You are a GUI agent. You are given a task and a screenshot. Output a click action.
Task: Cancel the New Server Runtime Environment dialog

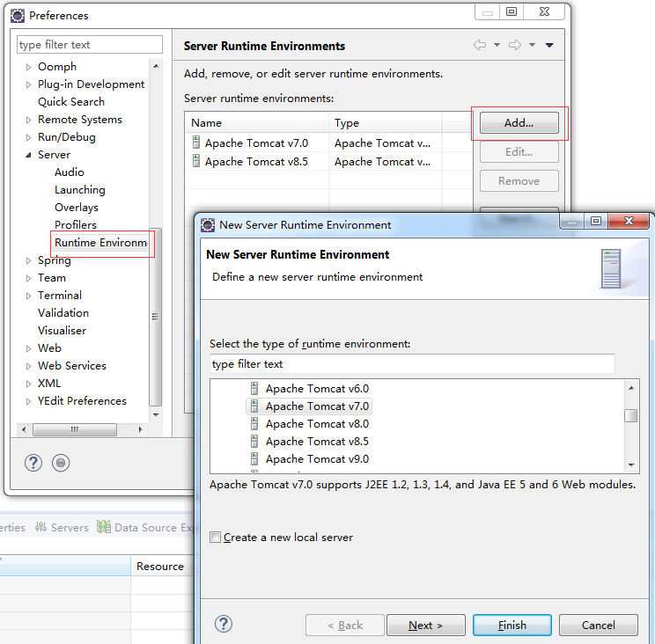click(598, 625)
